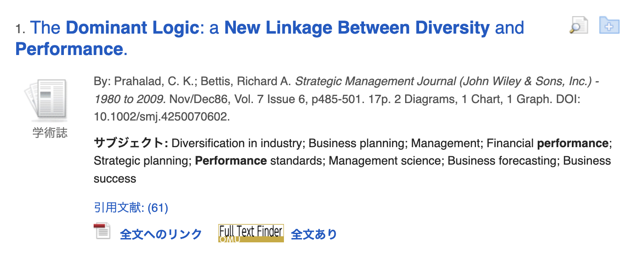Follow the 全文へのリンク full text link
Screen dimensions: 644x262
click(x=161, y=234)
